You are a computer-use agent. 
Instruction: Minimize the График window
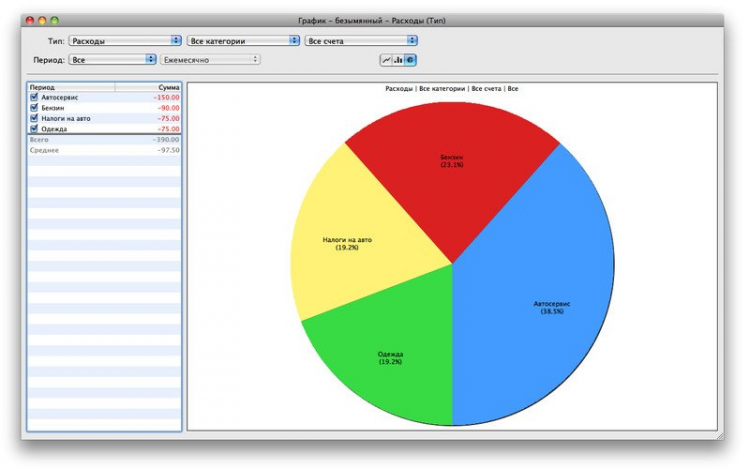coord(42,21)
